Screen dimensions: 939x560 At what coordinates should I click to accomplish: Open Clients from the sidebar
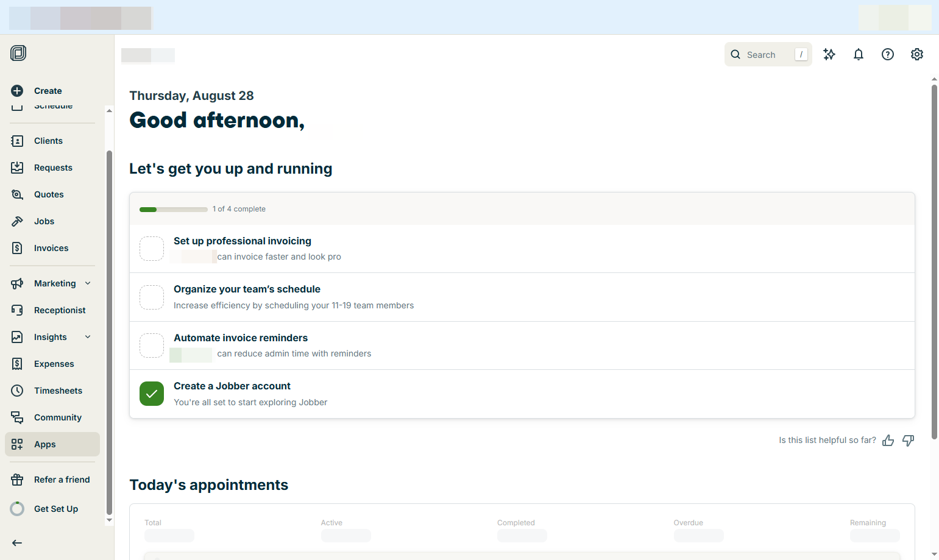(x=52, y=141)
